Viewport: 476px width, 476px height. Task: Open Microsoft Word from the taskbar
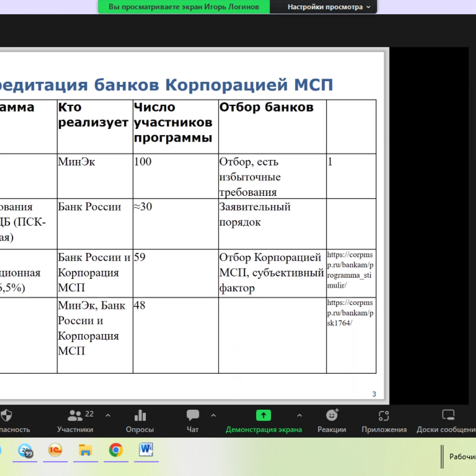pos(146,450)
